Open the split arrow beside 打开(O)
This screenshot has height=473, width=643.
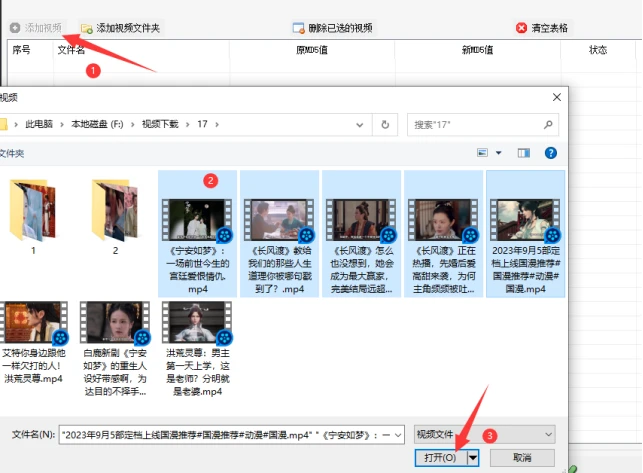(473, 457)
